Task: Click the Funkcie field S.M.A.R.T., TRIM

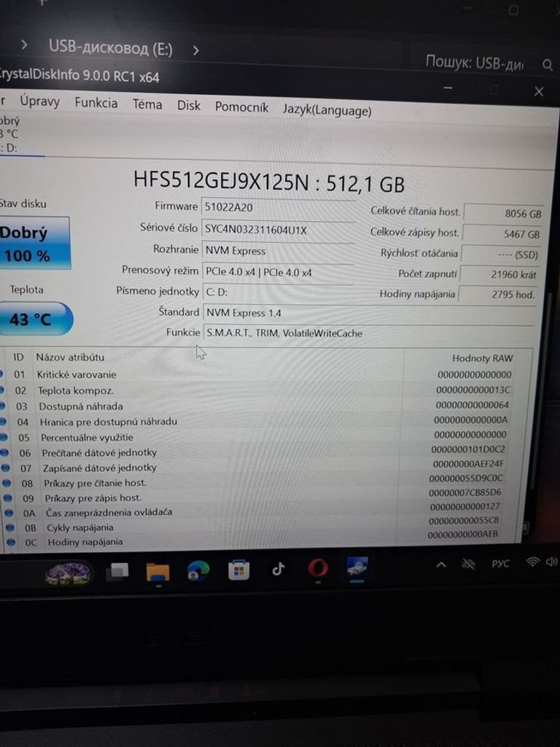Action: 369,333
